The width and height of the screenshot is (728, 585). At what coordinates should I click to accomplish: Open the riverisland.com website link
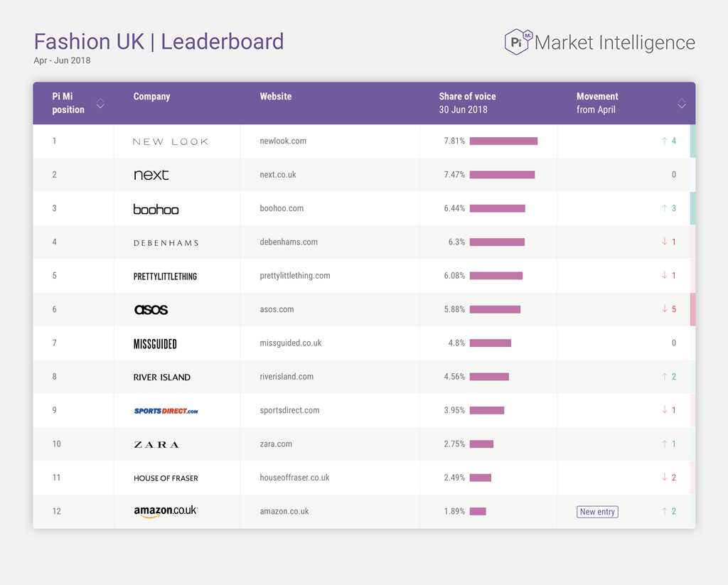pos(287,377)
